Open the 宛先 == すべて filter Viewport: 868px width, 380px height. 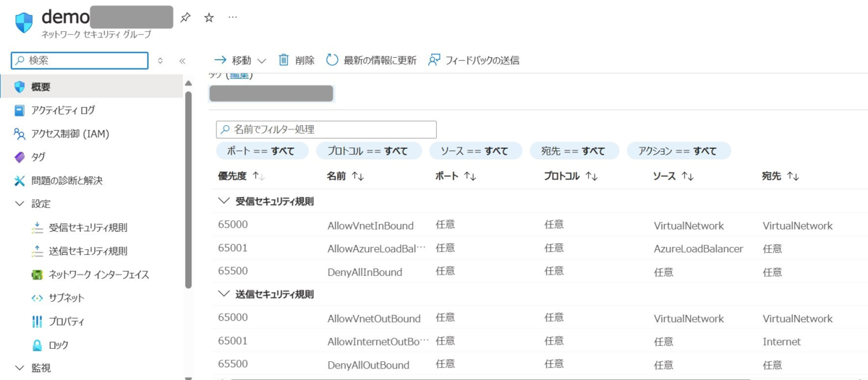click(x=574, y=151)
